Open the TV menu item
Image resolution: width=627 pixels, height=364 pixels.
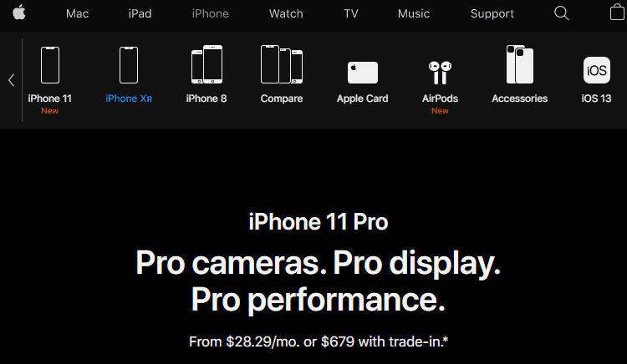point(350,13)
